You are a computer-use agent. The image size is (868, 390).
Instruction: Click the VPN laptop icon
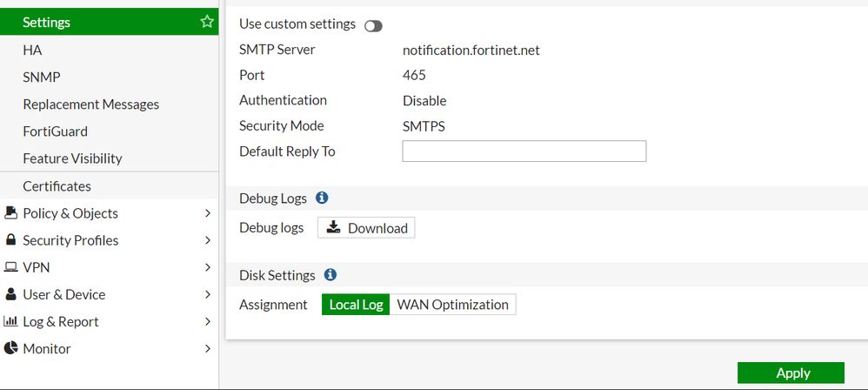(11, 267)
